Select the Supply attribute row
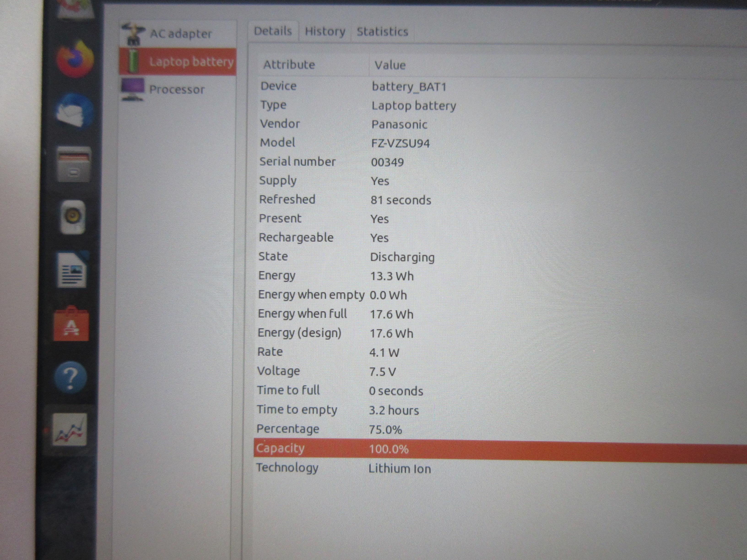Viewport: 747px width, 560px height. tap(278, 181)
